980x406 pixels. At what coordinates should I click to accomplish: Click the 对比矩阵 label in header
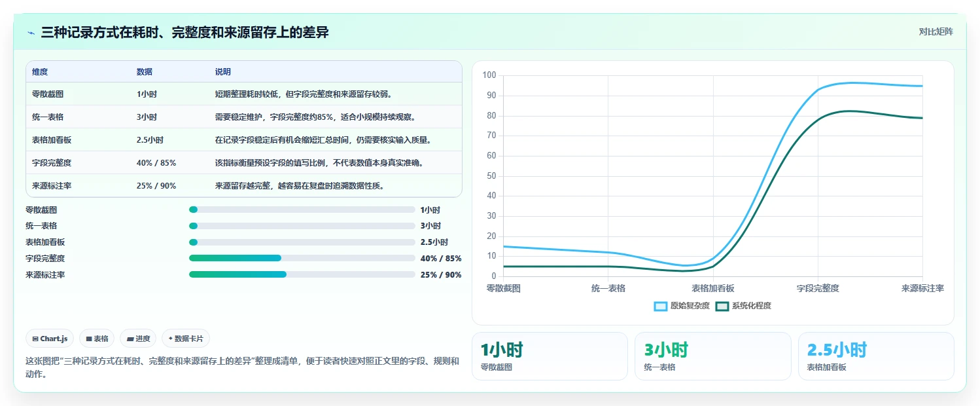[x=936, y=31]
